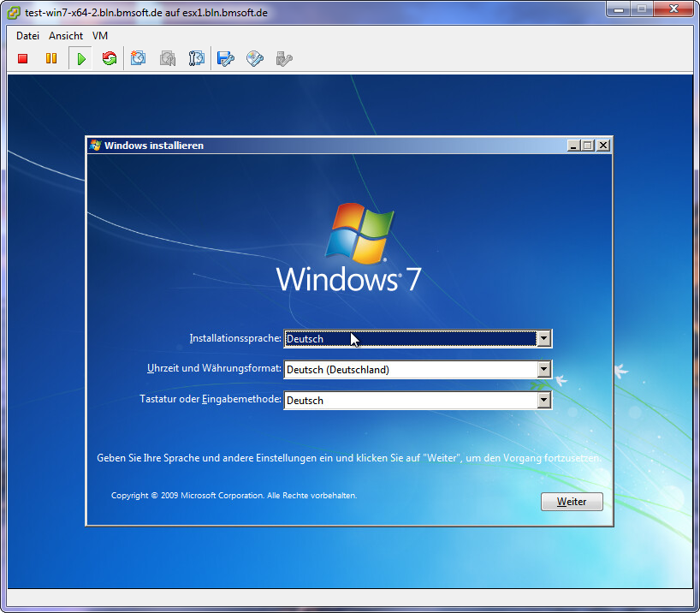This screenshot has width=700, height=613.
Task: Open the Ansicht menu
Action: [x=66, y=36]
